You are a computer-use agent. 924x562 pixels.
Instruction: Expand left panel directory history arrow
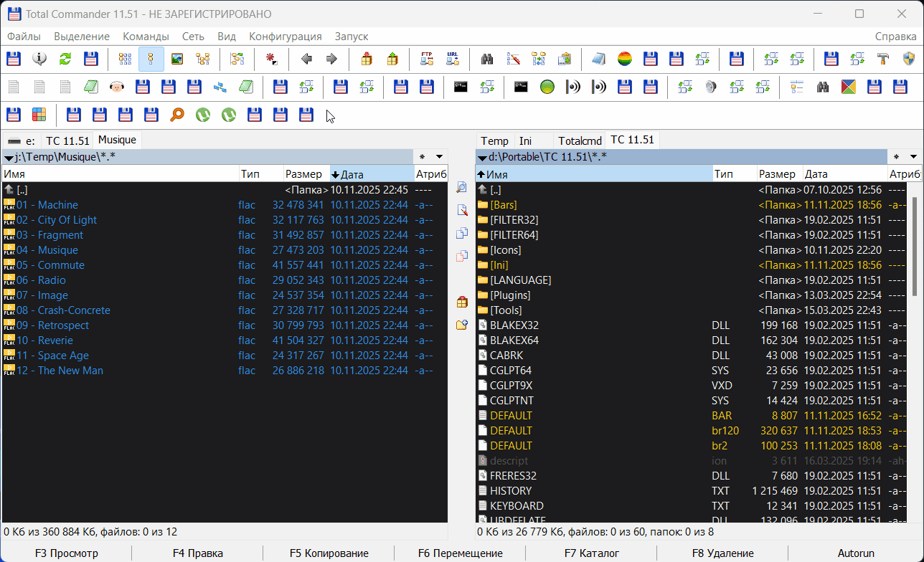[439, 157]
